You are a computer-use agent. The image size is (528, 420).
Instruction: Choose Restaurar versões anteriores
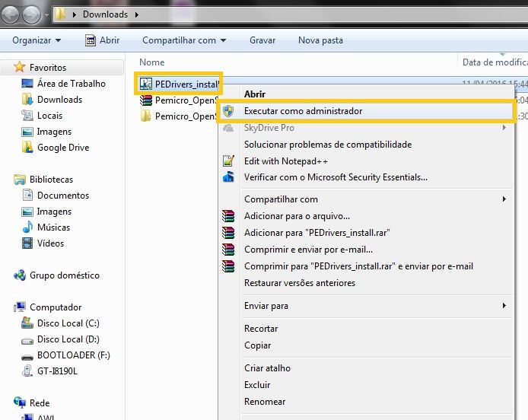click(299, 283)
